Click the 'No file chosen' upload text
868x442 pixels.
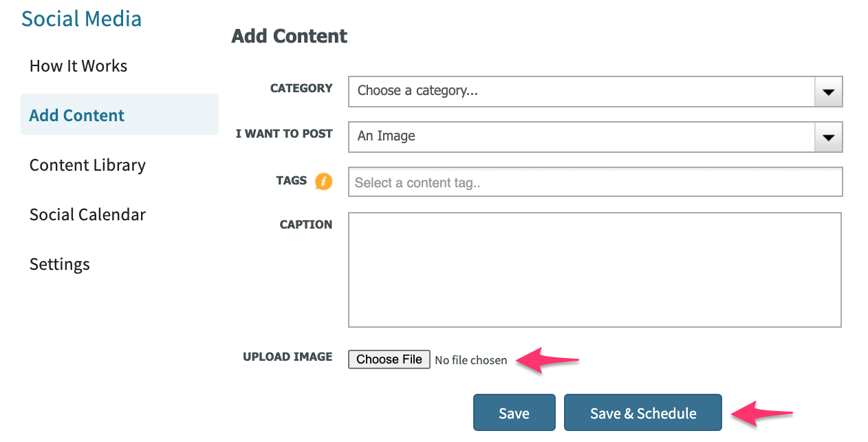click(471, 360)
